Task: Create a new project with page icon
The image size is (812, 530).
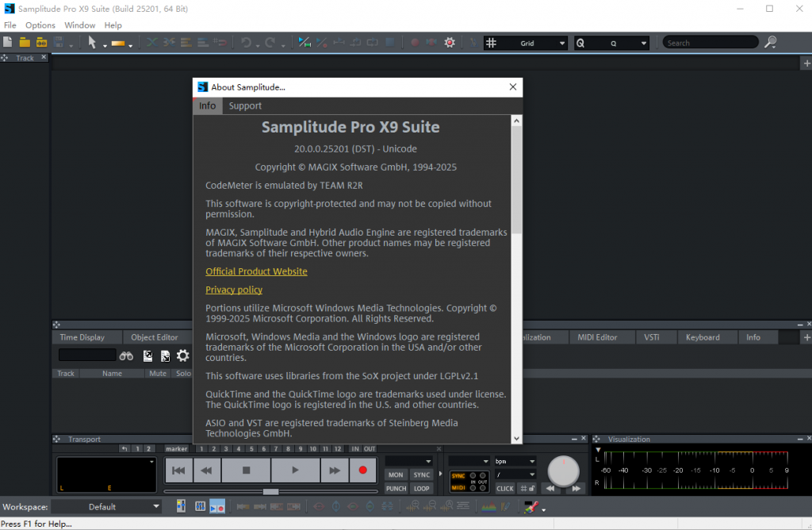Action: pos(8,43)
